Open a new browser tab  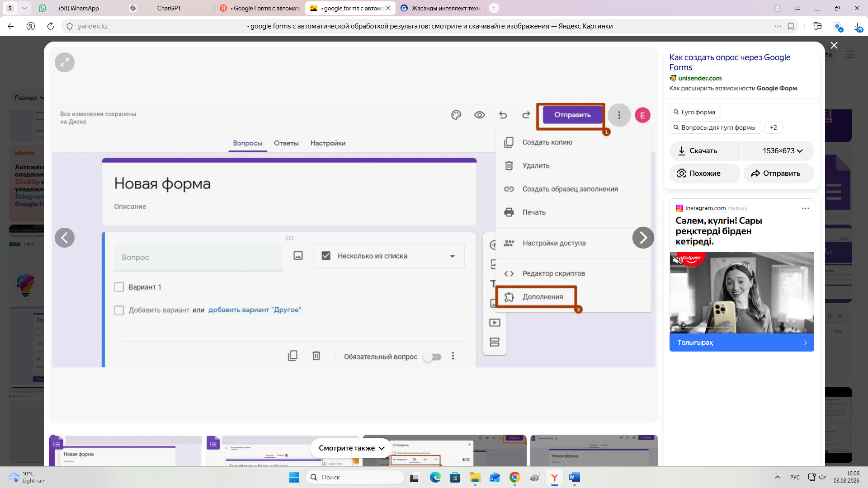click(x=494, y=8)
